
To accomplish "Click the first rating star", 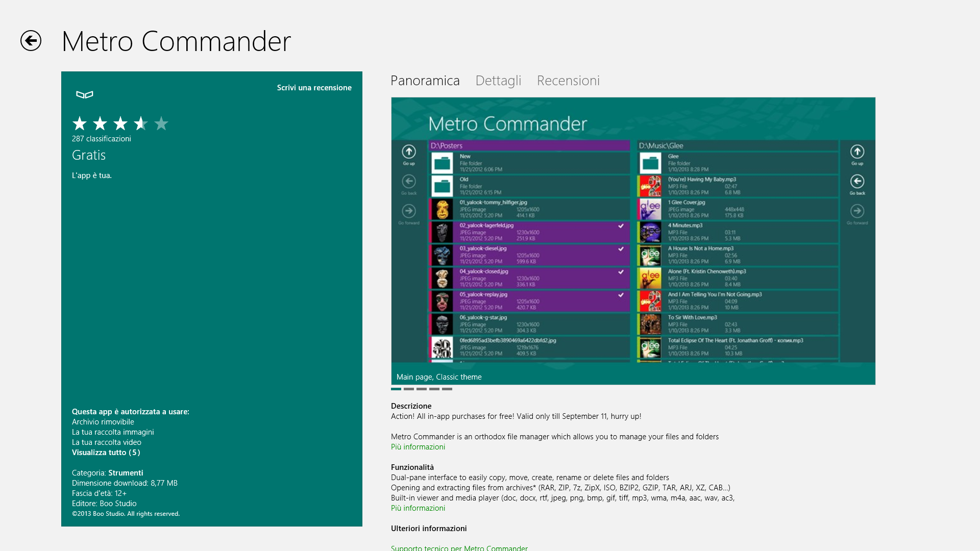I will tap(80, 123).
